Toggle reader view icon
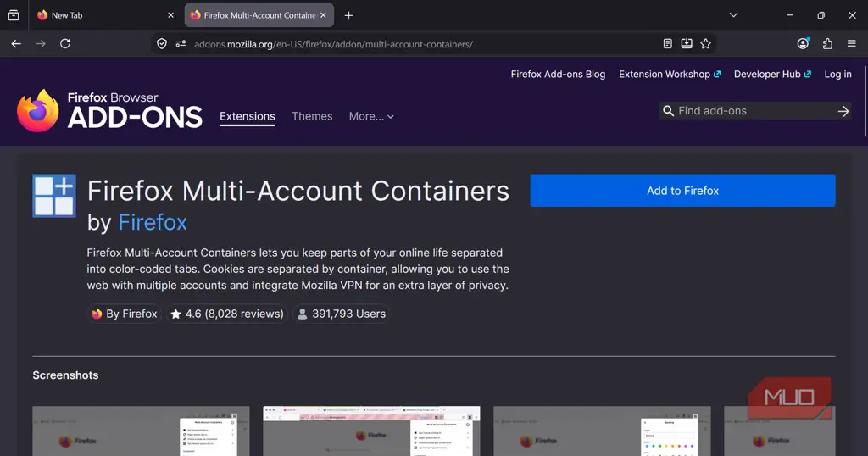 click(668, 44)
